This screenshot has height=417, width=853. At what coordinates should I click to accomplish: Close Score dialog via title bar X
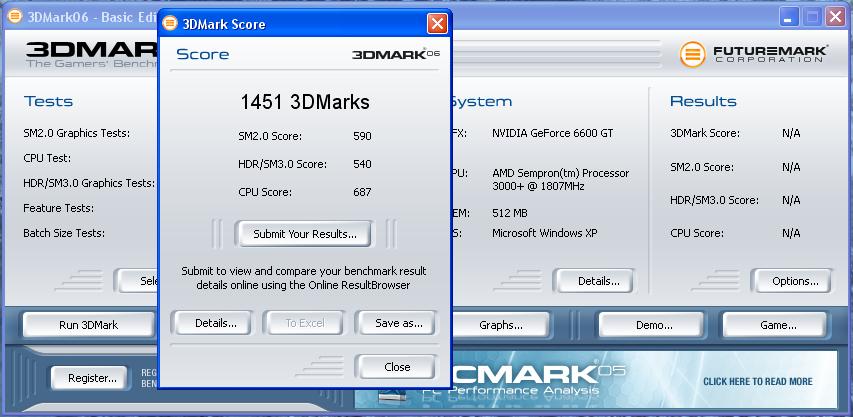point(437,23)
